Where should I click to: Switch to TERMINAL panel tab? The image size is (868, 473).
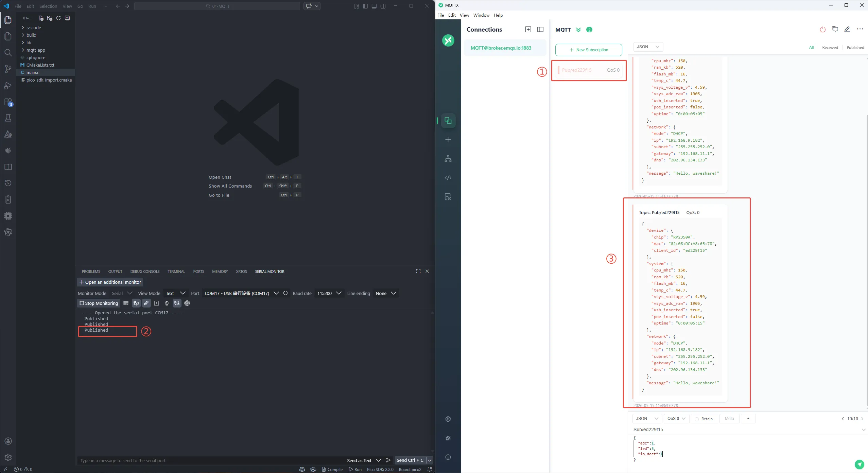pos(176,271)
